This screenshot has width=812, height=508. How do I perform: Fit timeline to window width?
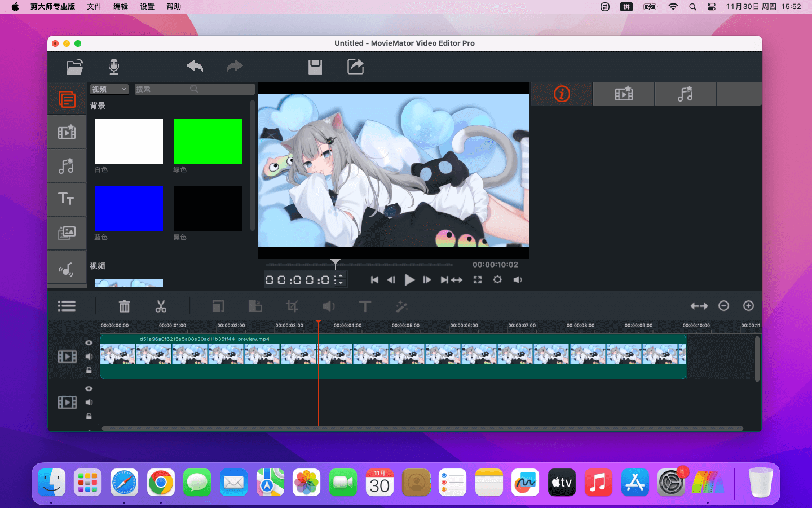point(699,306)
